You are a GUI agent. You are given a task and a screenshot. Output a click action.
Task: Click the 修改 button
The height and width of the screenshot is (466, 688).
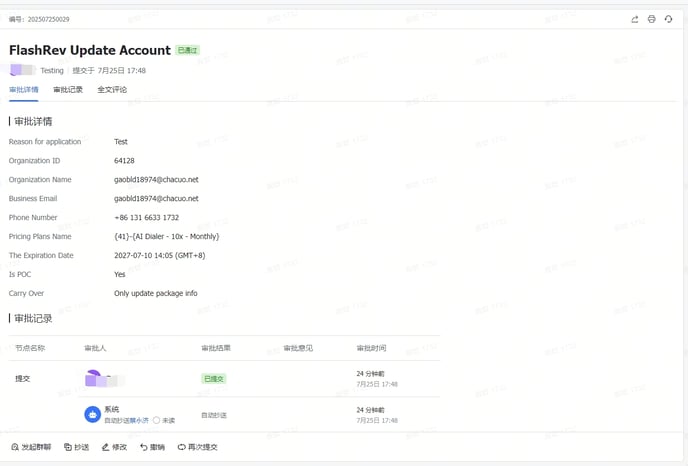(x=114, y=447)
